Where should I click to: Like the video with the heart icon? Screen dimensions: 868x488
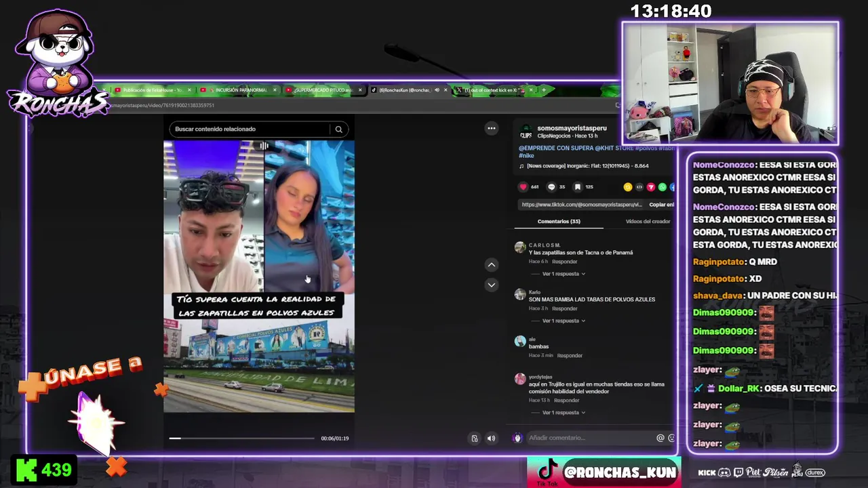523,187
